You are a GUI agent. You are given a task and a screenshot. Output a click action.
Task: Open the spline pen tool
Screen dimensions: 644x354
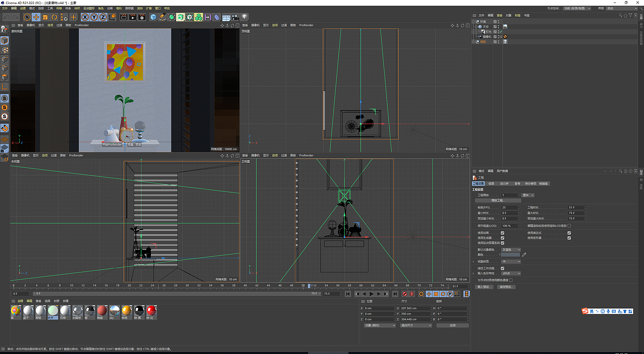(x=163, y=17)
